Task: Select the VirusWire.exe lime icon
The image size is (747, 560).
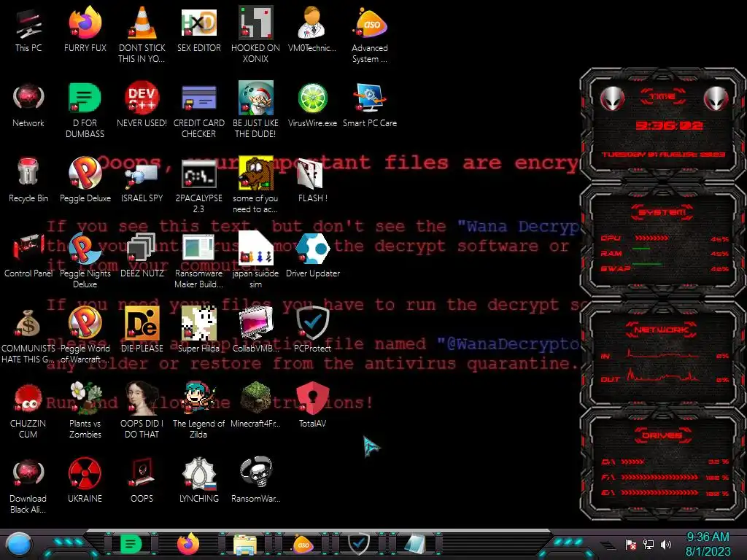Action: click(312, 105)
